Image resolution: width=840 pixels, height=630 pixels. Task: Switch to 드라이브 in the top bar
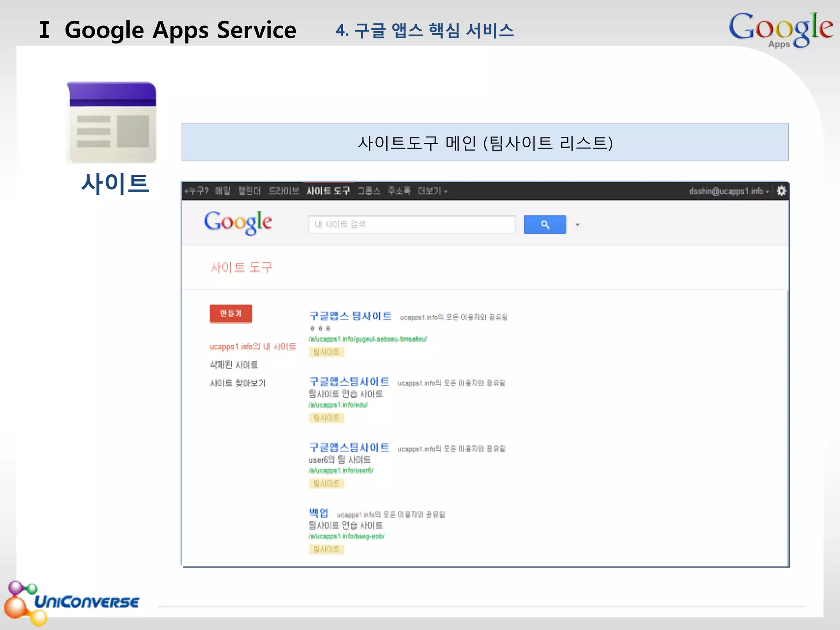coord(283,191)
